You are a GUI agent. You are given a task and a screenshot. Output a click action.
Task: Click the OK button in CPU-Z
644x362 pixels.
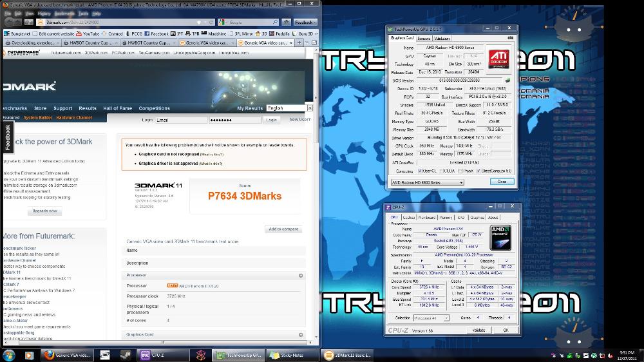(x=506, y=330)
